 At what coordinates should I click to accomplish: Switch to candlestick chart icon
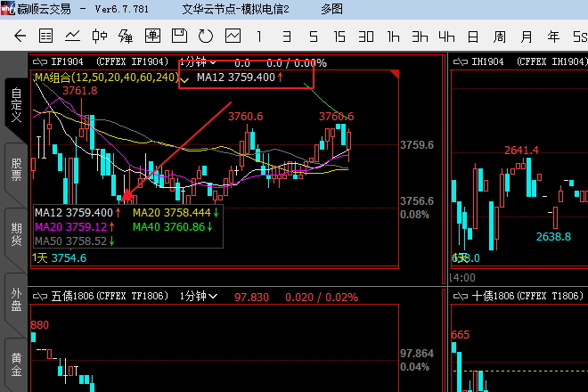(100, 36)
